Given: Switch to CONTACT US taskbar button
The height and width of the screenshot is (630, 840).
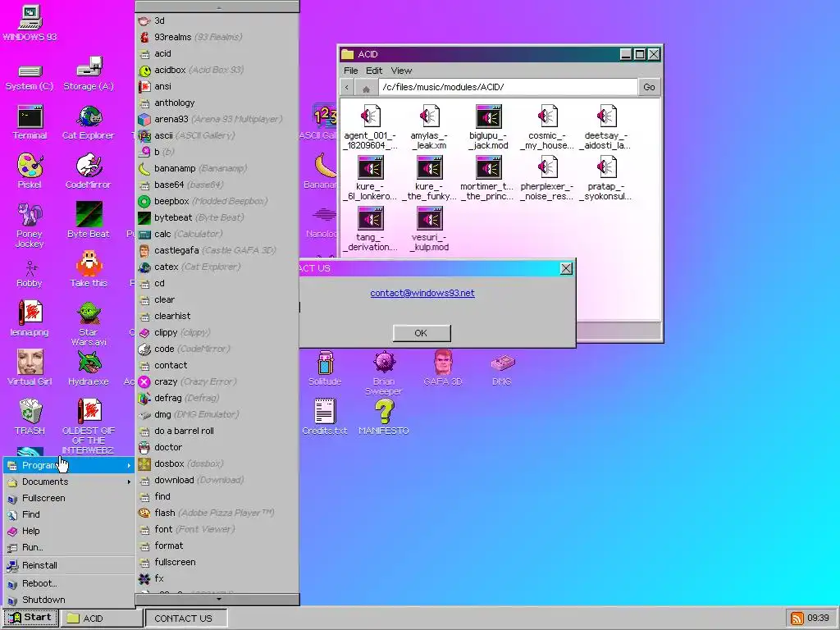Looking at the screenshot, I should click(186, 619).
